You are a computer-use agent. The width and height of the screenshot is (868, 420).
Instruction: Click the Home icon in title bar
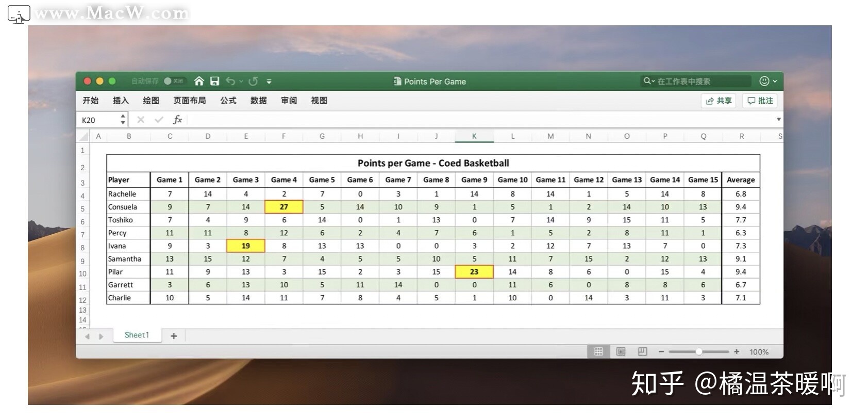[x=199, y=81]
